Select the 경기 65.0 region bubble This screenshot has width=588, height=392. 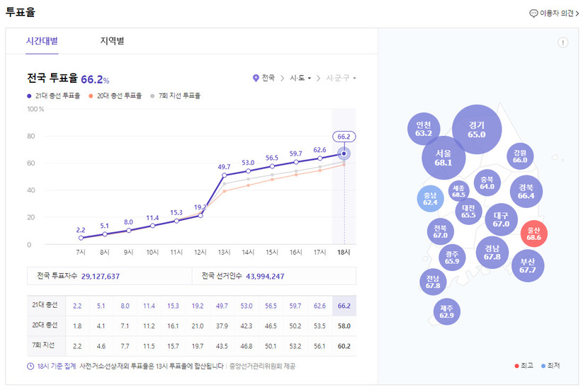(x=476, y=129)
